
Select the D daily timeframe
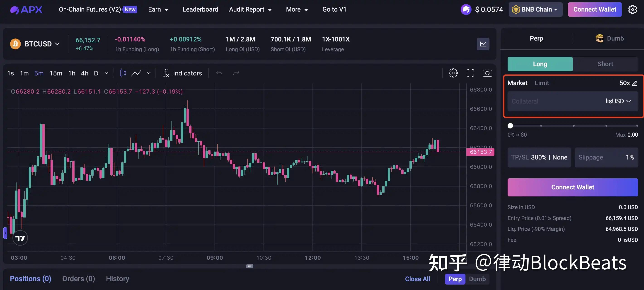(x=96, y=73)
